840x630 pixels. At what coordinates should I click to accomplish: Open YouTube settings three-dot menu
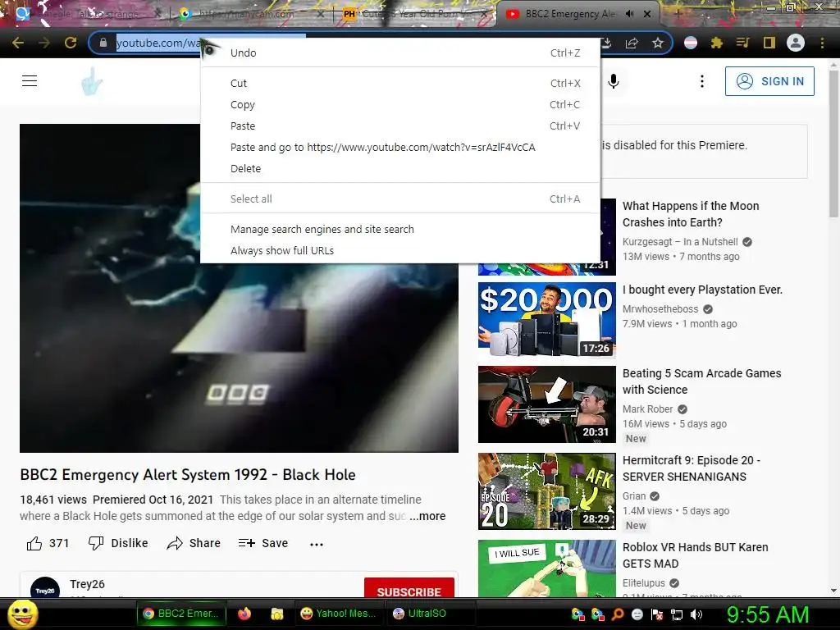click(x=702, y=81)
